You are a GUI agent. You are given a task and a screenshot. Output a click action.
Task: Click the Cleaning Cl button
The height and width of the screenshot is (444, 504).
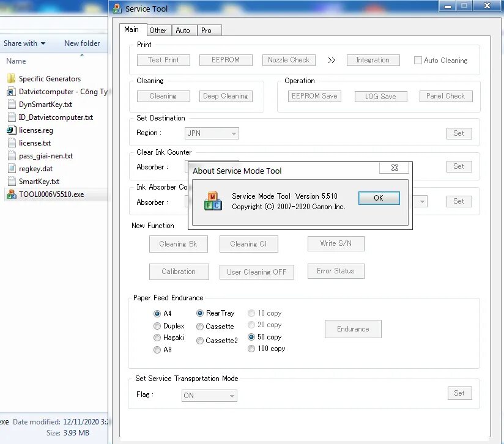[248, 244]
